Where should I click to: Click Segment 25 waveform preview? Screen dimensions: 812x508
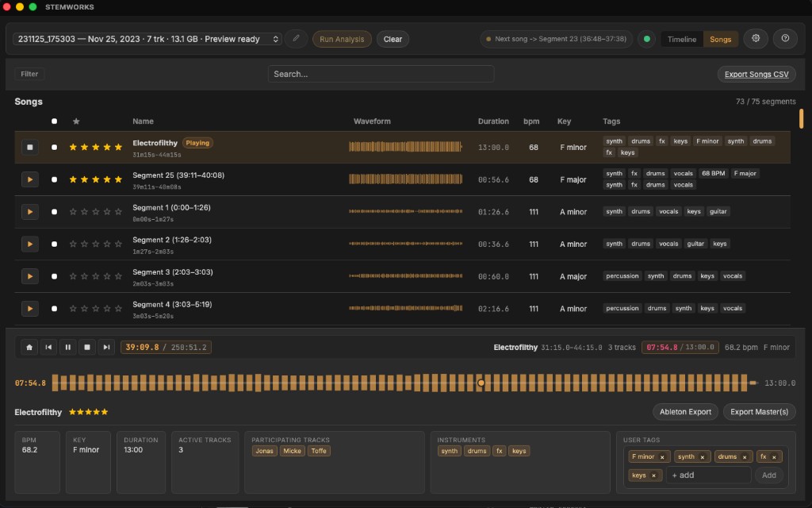coord(405,179)
